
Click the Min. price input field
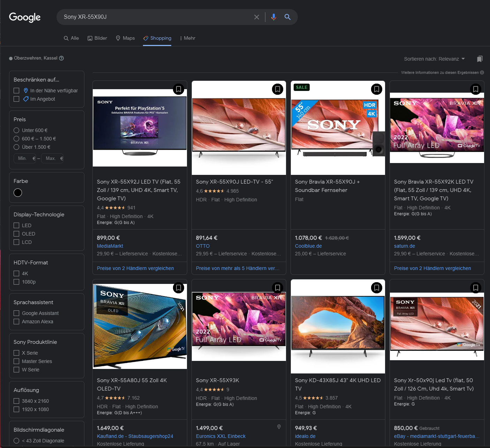[25, 159]
